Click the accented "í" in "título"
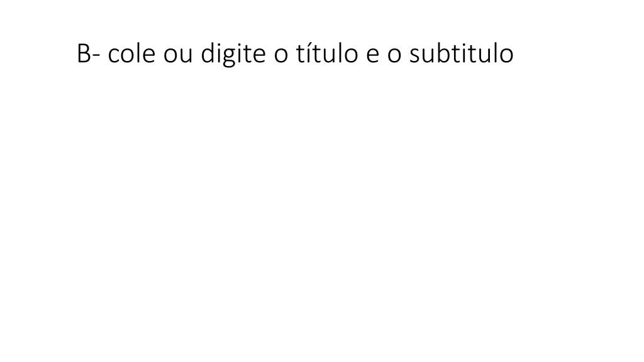644x362 pixels. 308,54
